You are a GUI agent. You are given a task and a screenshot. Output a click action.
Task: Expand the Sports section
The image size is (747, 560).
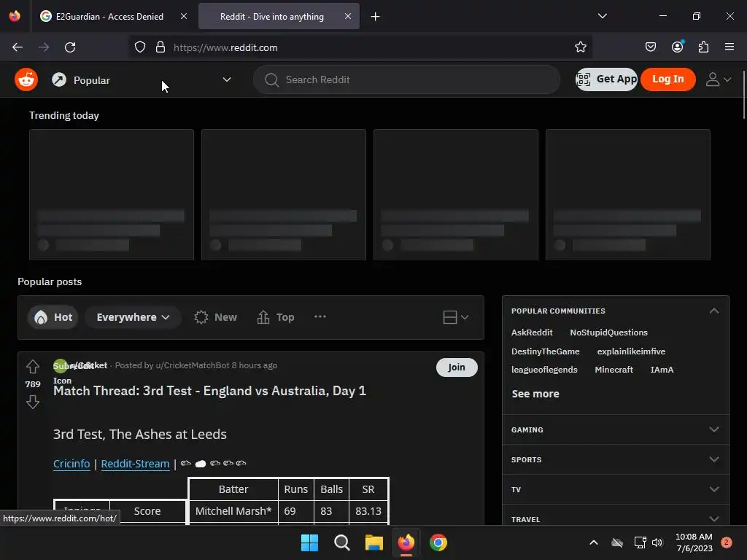[616, 459]
